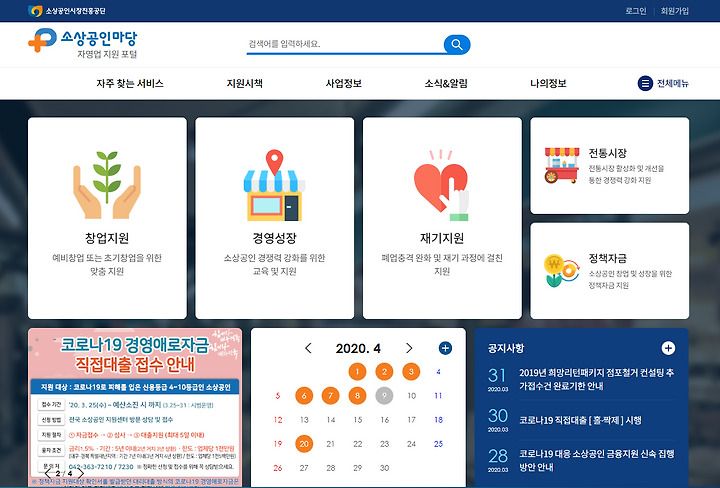Open the 재기지원 heart icon card
Image resolution: width=720 pixels, height=488 pixels.
click(x=442, y=218)
